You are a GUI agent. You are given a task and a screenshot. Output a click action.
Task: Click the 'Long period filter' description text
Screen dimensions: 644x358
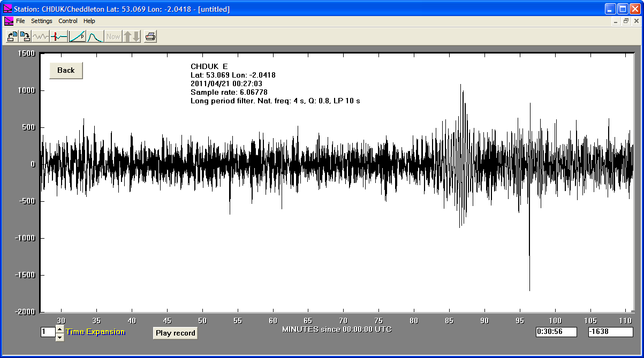[x=275, y=101]
